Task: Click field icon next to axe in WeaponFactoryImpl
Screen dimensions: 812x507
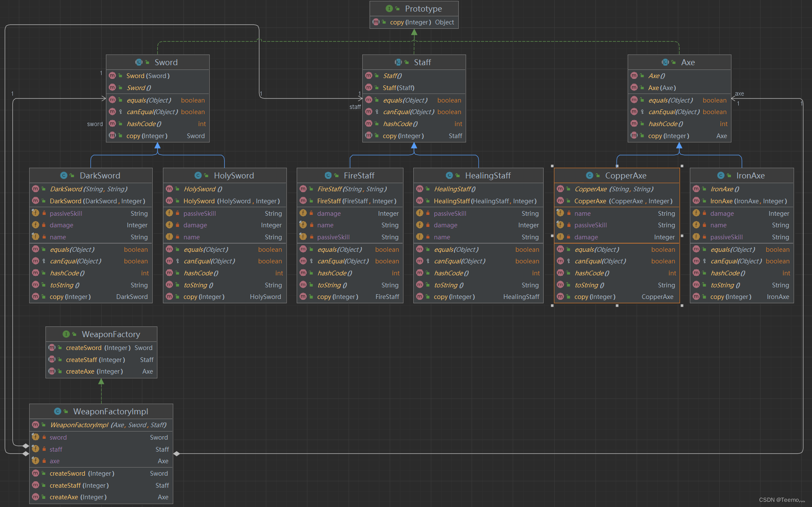Action: tap(36, 461)
